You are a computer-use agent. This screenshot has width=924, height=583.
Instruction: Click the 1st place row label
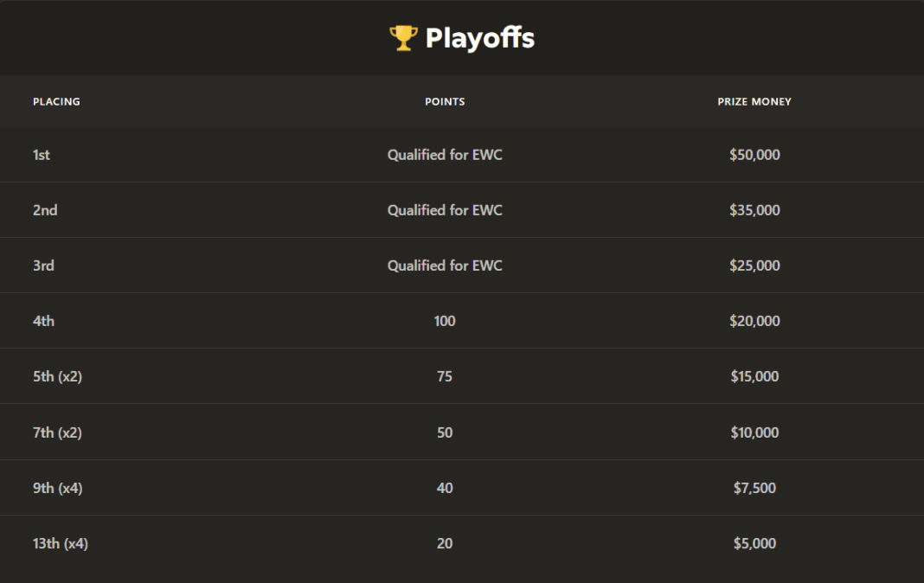[x=42, y=155]
